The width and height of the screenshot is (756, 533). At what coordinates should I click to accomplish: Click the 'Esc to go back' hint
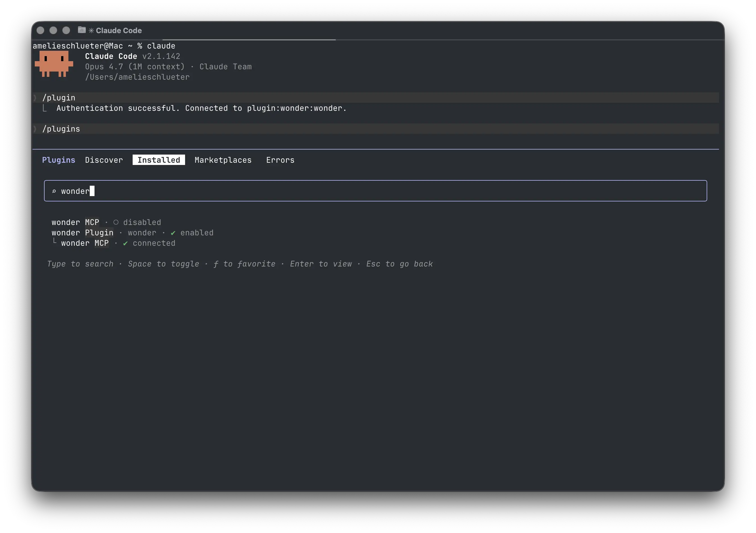(399, 264)
